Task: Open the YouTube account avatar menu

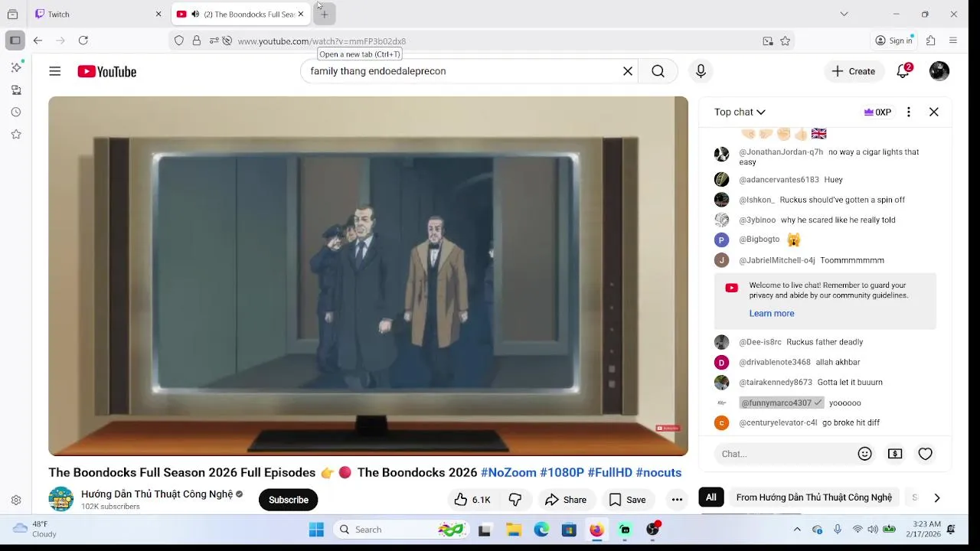Action: pos(939,71)
